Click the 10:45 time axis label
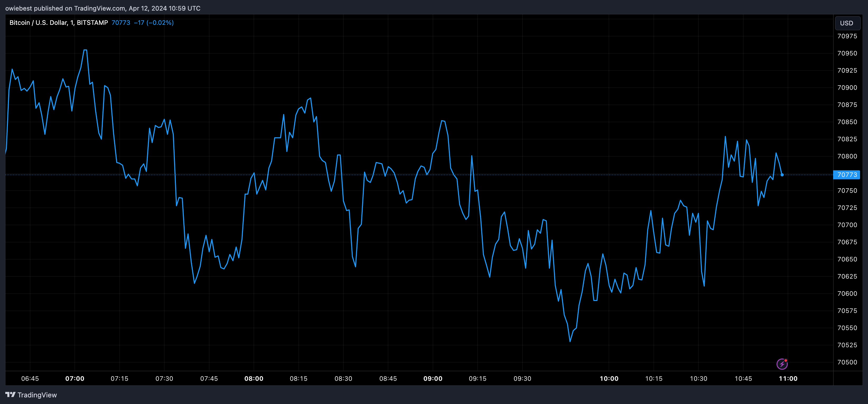The image size is (868, 404). pos(743,378)
